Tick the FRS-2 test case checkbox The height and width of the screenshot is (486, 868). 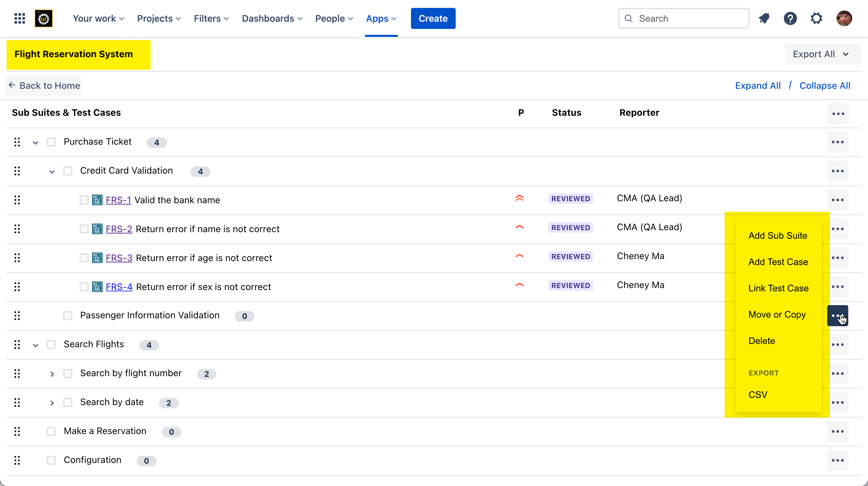pos(84,229)
